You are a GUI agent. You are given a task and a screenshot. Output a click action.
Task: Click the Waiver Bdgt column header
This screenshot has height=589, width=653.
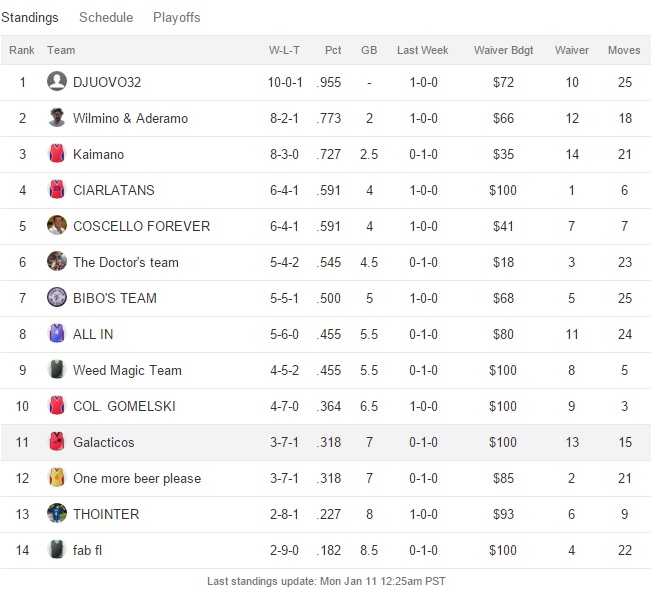click(503, 50)
